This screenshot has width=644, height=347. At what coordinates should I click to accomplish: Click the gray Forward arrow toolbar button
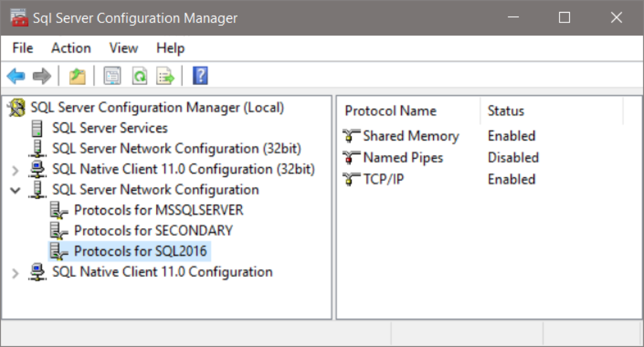tap(42, 76)
